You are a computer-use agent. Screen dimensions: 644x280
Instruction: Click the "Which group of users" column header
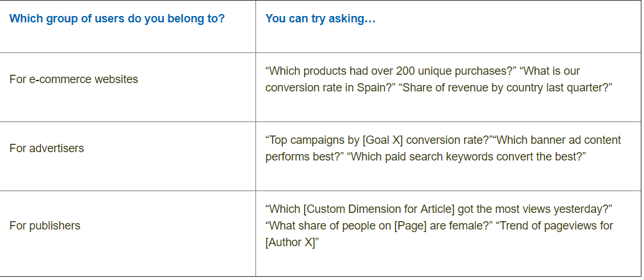[117, 19]
